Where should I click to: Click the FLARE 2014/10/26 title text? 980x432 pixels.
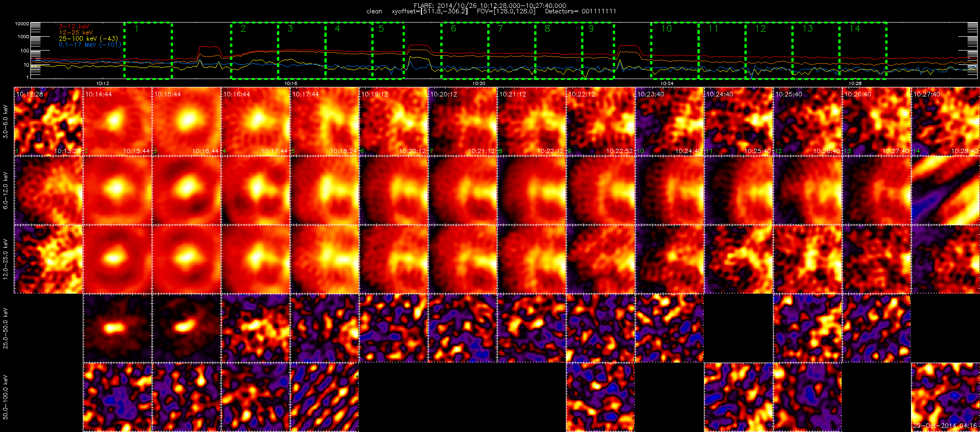pos(490,6)
